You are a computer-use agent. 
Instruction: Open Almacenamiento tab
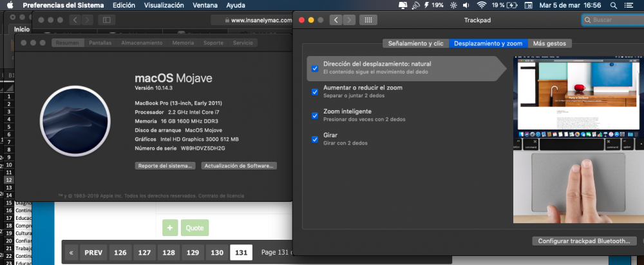[142, 43]
